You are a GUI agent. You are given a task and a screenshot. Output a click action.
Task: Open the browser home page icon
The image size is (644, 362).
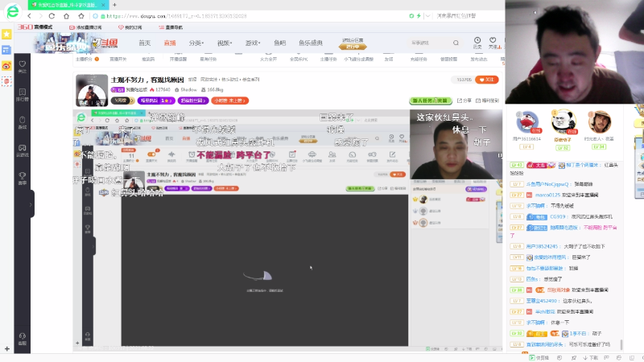pos(66,16)
